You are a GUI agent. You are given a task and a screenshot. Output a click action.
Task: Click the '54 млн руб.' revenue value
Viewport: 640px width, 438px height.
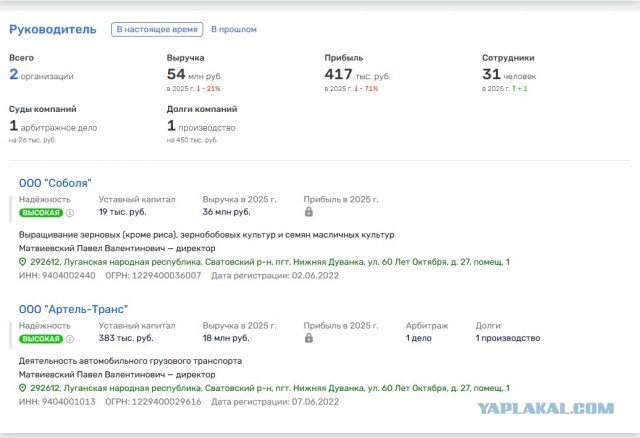click(x=194, y=75)
